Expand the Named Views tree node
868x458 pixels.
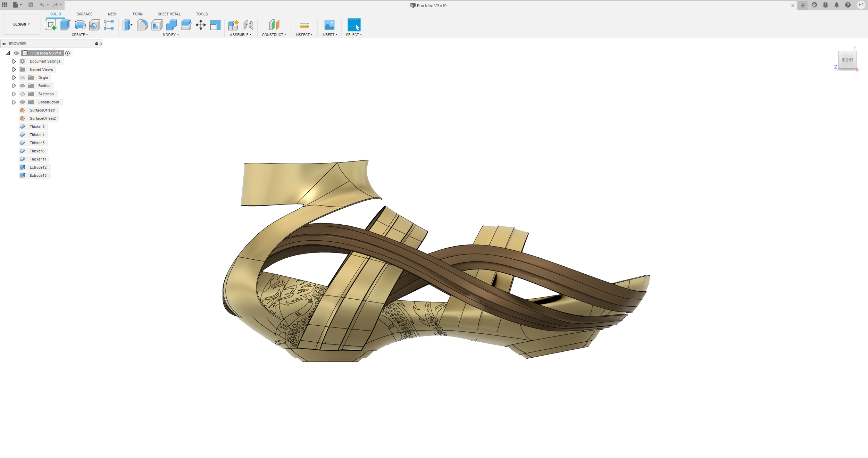[14, 69]
